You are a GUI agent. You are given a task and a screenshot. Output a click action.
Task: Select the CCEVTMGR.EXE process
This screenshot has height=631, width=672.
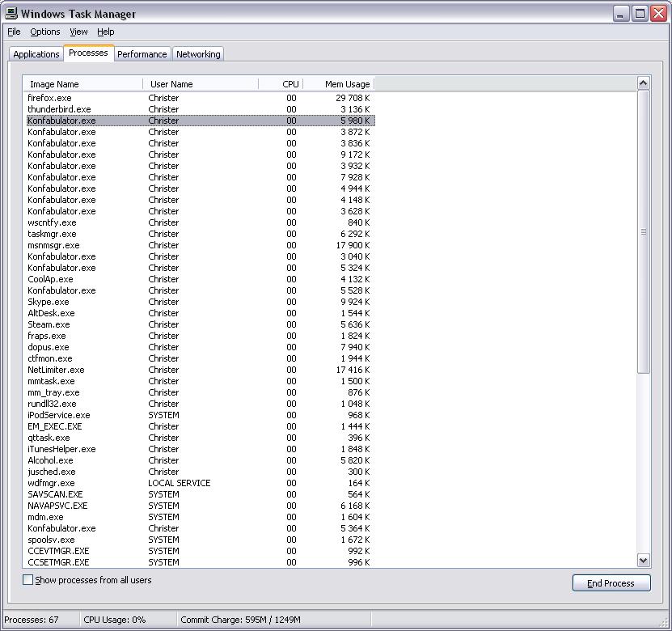click(201, 551)
